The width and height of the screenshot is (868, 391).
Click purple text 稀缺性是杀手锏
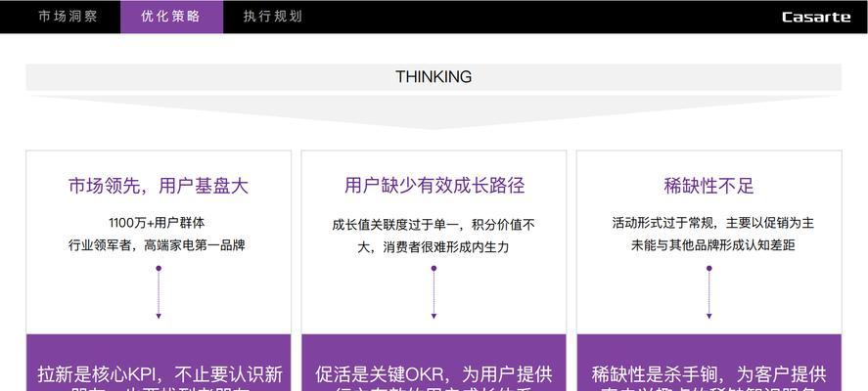pos(656,374)
